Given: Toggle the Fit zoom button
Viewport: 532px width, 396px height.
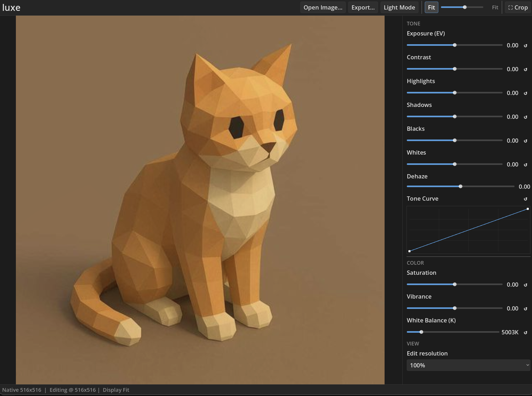Looking at the screenshot, I should point(431,7).
